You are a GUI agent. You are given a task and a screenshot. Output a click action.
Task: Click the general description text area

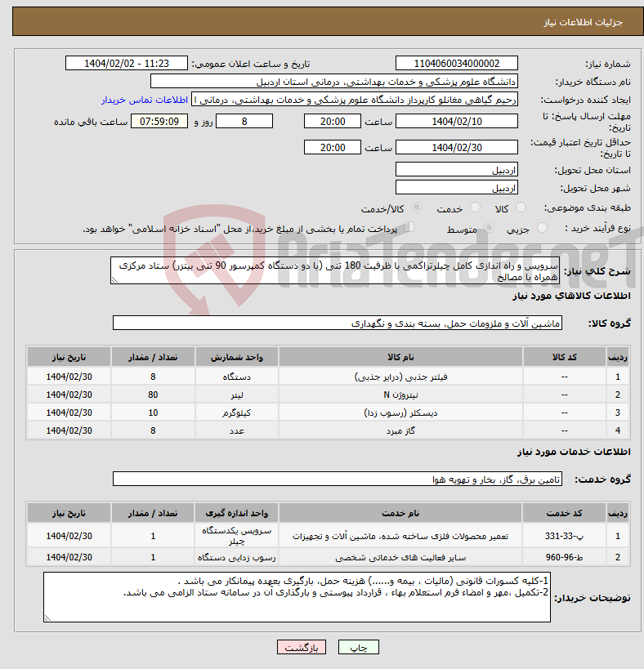click(x=334, y=270)
